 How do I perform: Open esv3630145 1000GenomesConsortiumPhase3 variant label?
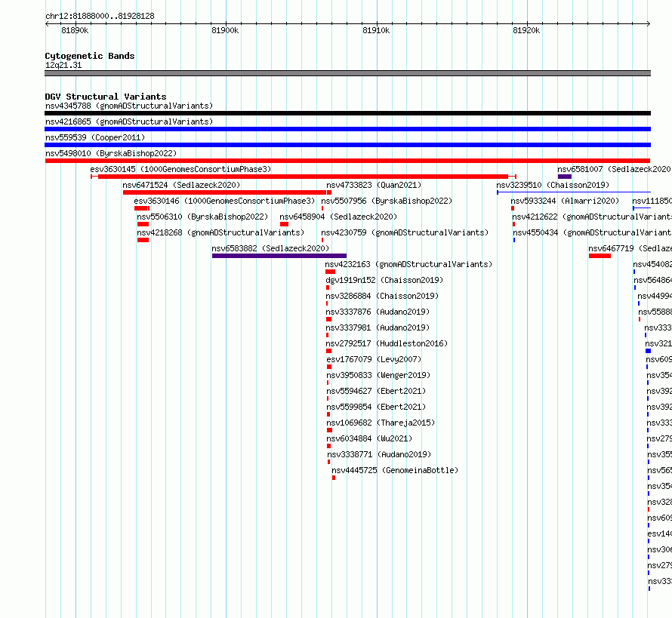(180, 169)
